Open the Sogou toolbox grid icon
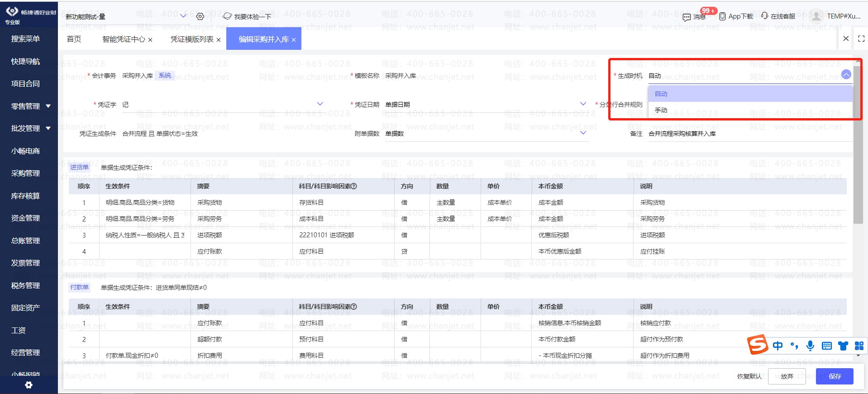 coord(859,346)
